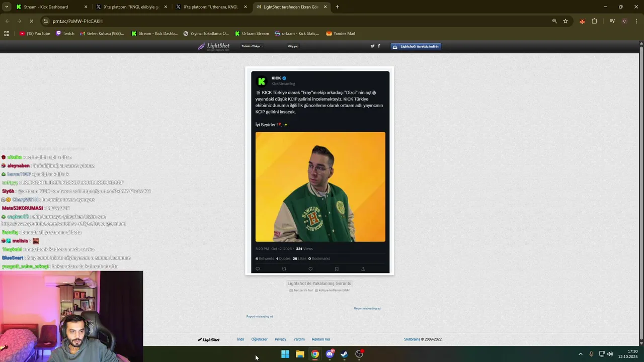Open site information icon in address bar
The height and width of the screenshot is (362, 644).
pyautogui.click(x=46, y=21)
